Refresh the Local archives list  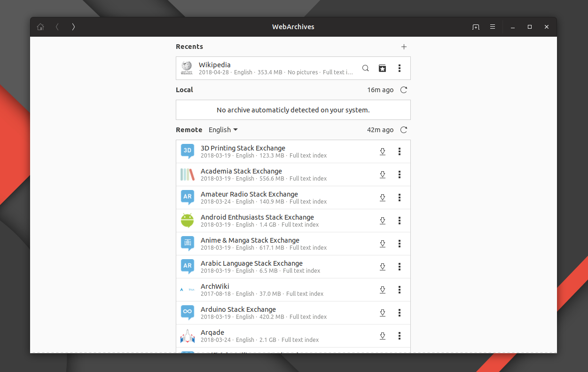click(404, 90)
